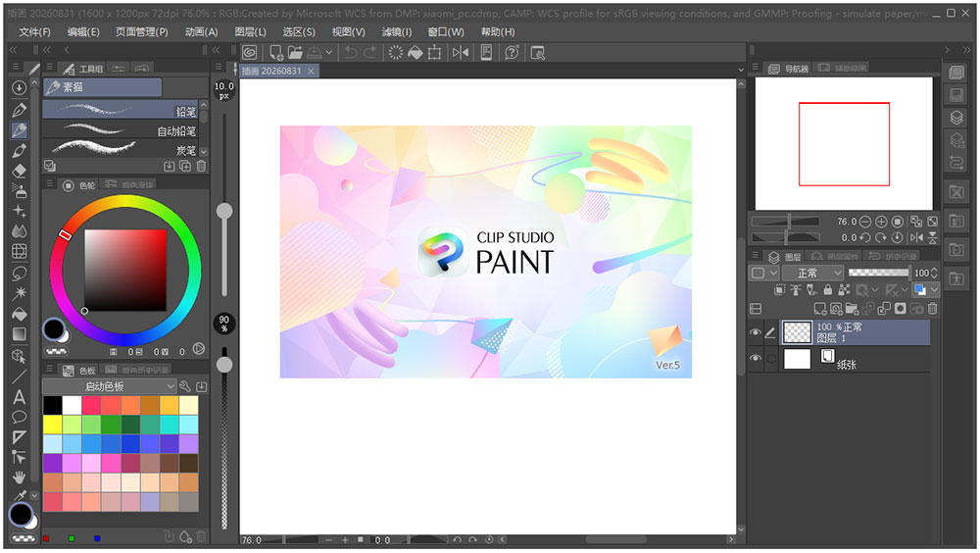The height and width of the screenshot is (553, 980).
Task: Select the Hand move tool
Action: coord(19,477)
